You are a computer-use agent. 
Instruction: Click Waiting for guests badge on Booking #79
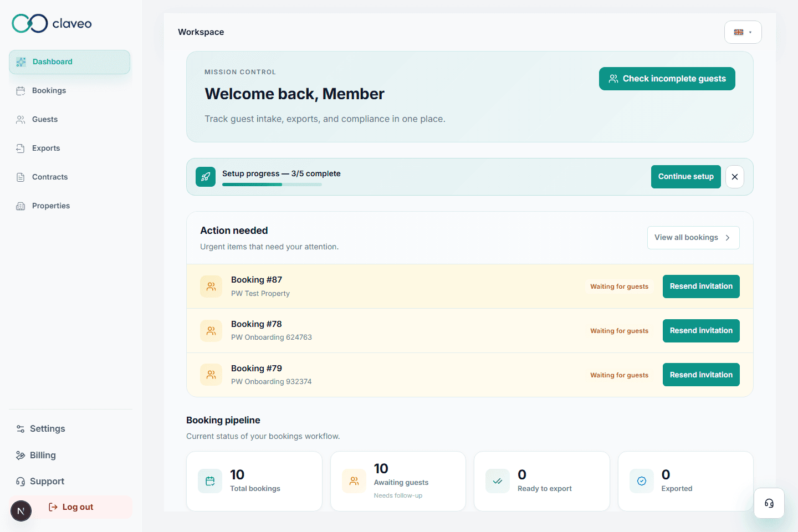[x=619, y=375]
